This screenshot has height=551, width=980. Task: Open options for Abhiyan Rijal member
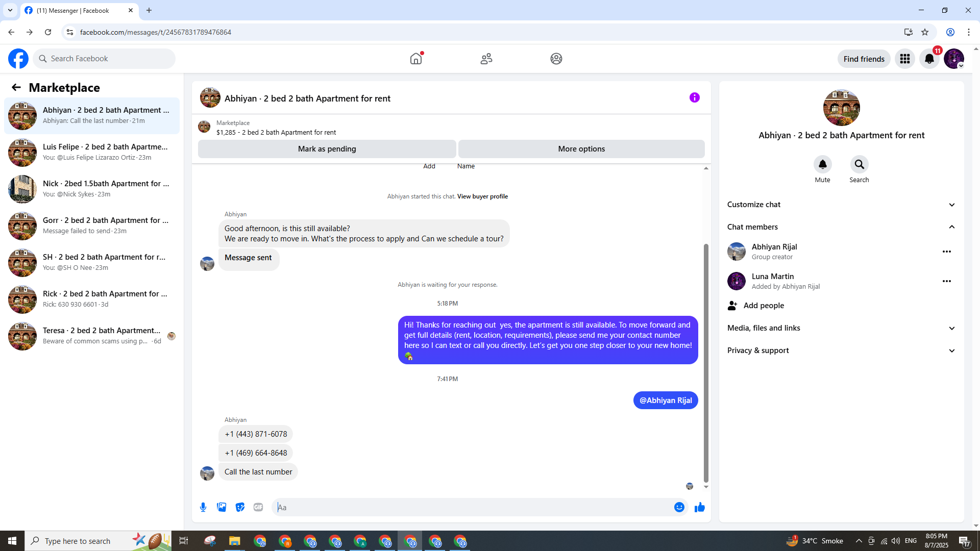[947, 252]
